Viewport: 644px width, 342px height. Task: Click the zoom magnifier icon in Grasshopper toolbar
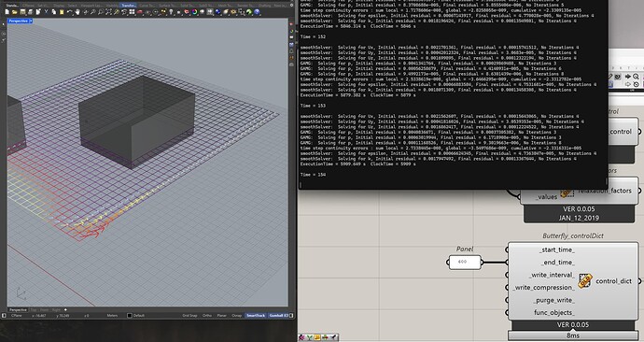(x=636, y=77)
